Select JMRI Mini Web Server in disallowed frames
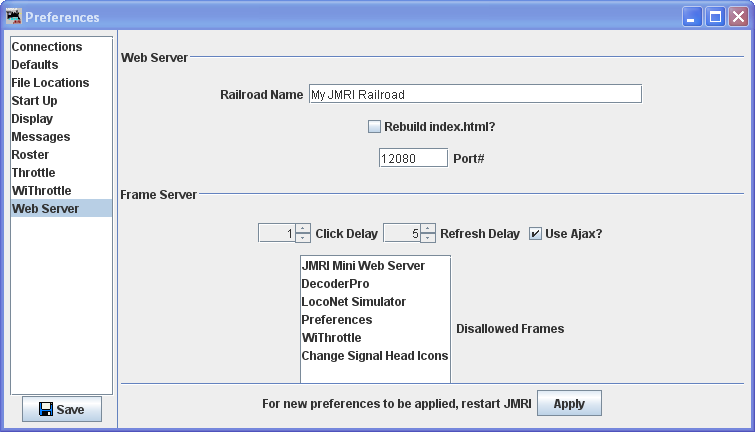 pos(376,266)
